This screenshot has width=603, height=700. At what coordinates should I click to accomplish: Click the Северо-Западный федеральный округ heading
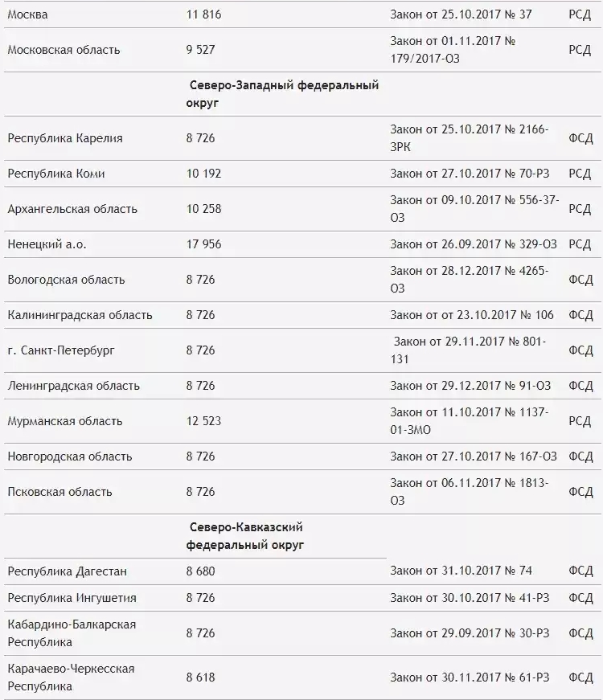pyautogui.click(x=283, y=94)
